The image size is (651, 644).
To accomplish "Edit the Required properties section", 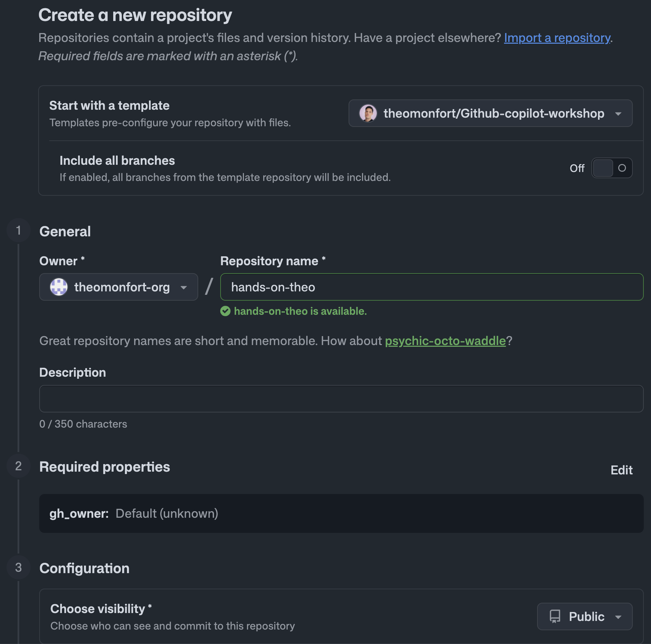I will click(621, 470).
